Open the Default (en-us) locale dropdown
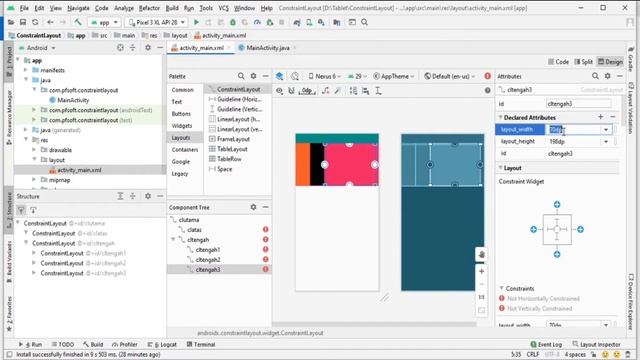 click(x=449, y=76)
